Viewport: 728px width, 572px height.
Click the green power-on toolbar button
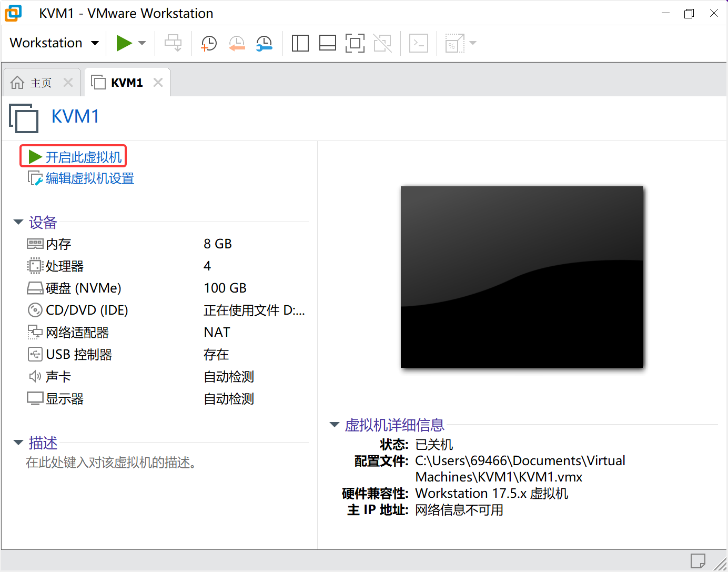pyautogui.click(x=124, y=43)
